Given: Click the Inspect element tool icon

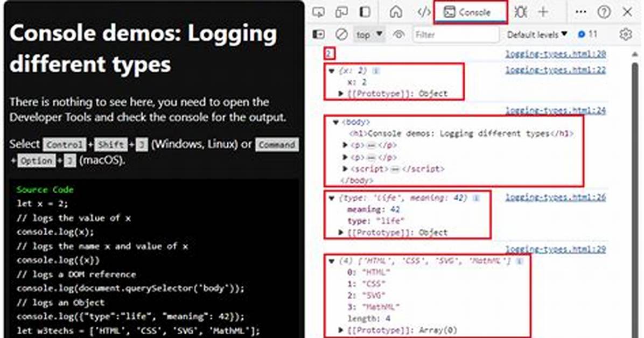Looking at the screenshot, I should 318,12.
